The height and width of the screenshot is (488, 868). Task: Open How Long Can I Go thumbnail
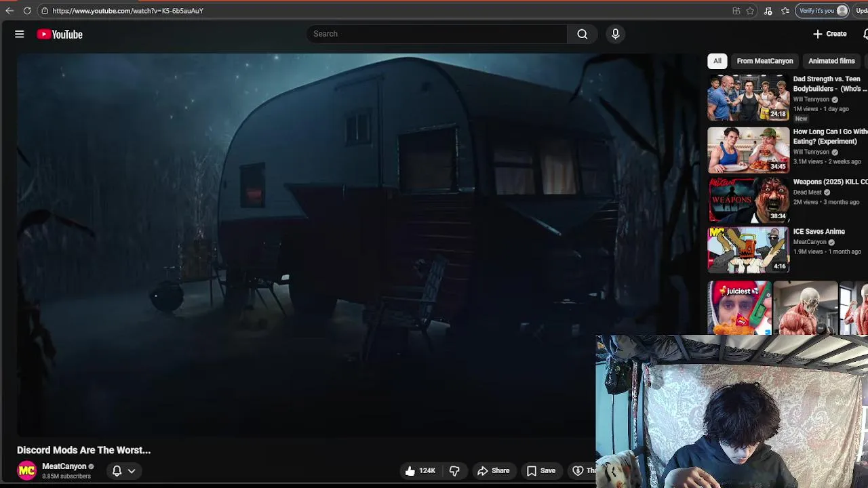(749, 150)
